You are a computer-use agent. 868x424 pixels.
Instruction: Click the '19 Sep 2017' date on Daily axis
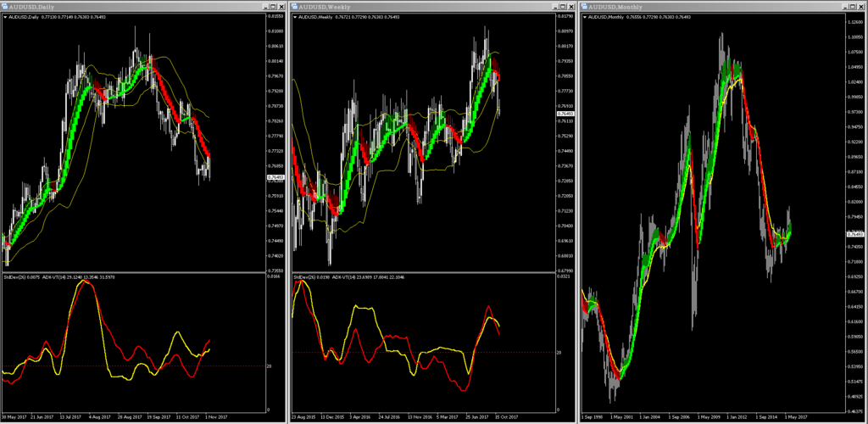159,417
